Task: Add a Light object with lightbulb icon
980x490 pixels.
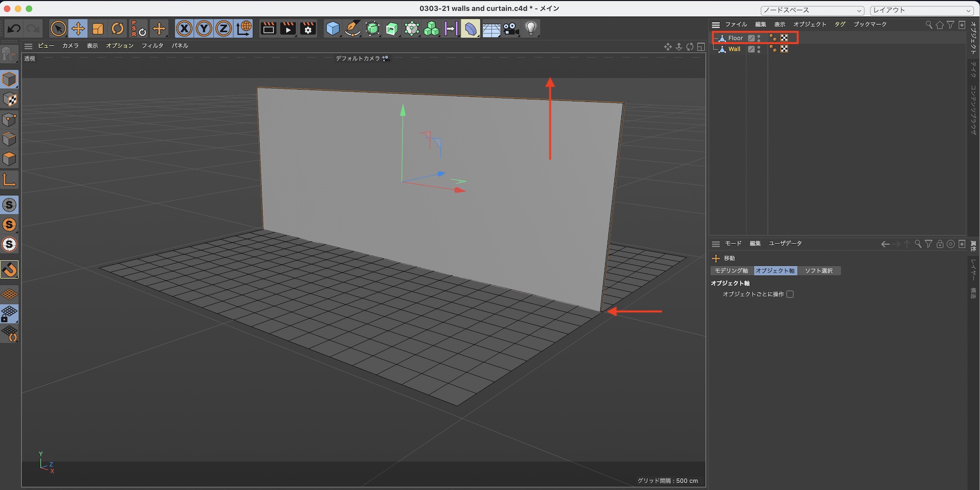Action: point(531,29)
